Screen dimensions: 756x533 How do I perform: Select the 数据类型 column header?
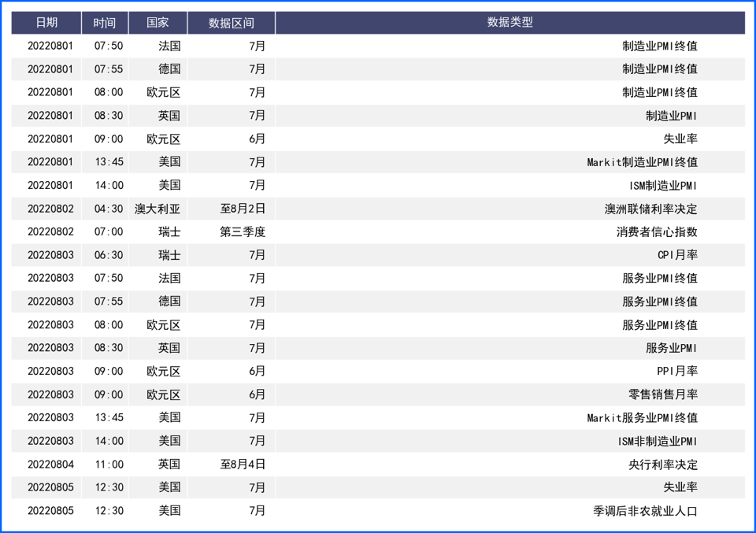tap(510, 22)
